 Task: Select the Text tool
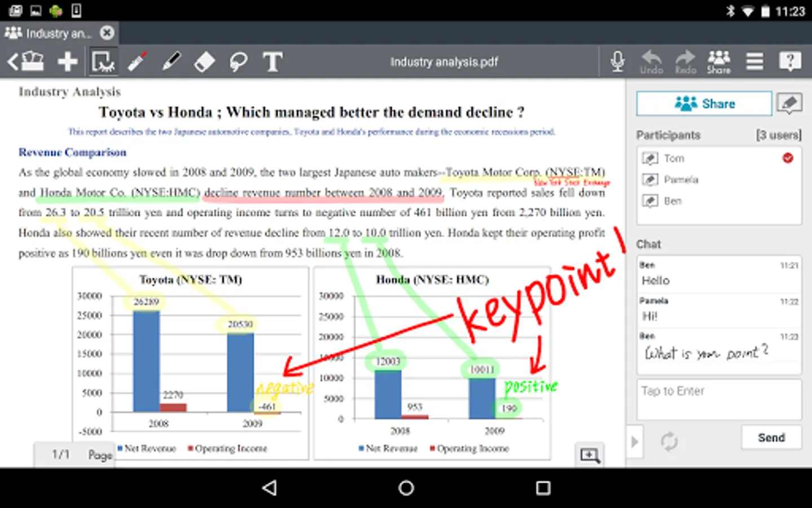(272, 61)
